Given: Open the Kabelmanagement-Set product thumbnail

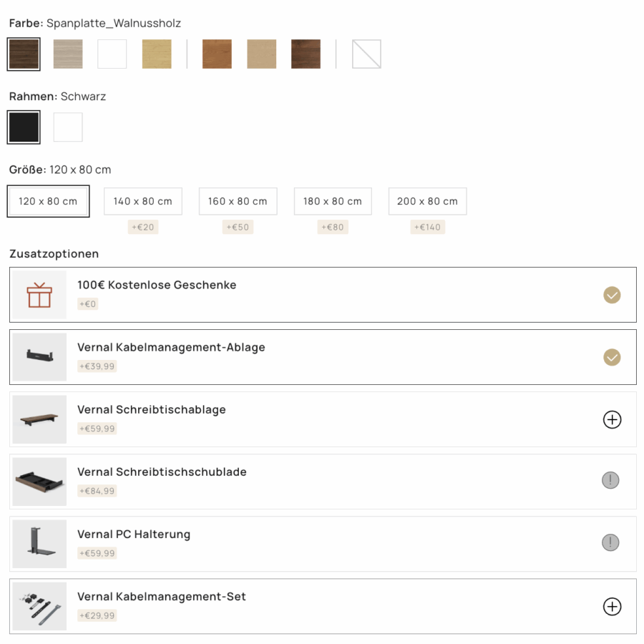Looking at the screenshot, I should (x=39, y=606).
